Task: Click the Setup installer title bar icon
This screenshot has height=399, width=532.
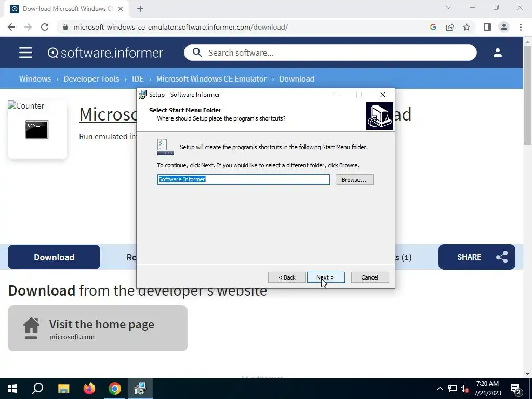Action: [142, 95]
